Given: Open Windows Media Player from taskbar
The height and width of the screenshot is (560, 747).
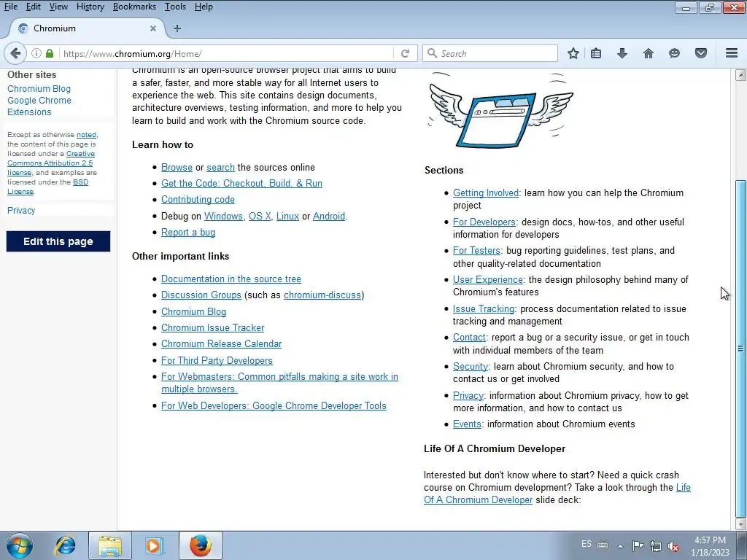Looking at the screenshot, I should 154,545.
